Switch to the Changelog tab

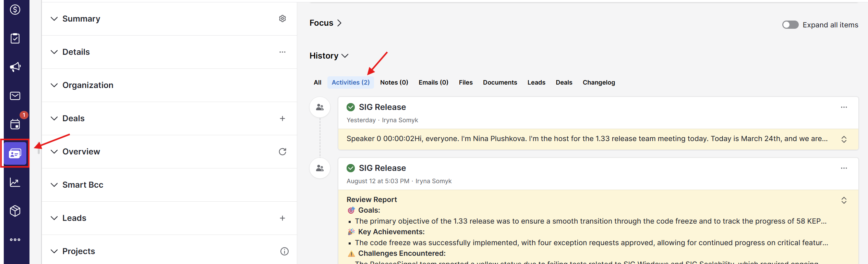(599, 83)
